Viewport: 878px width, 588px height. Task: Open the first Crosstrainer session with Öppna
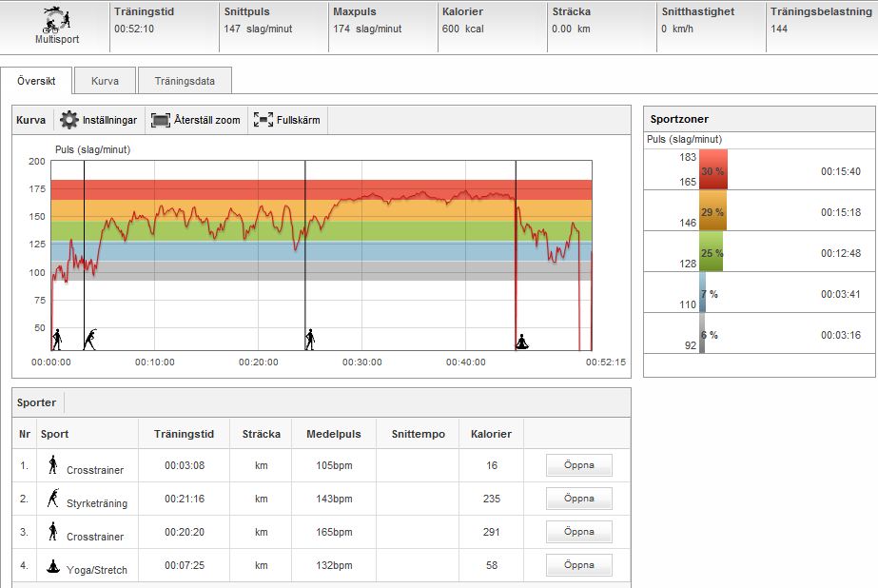578,465
